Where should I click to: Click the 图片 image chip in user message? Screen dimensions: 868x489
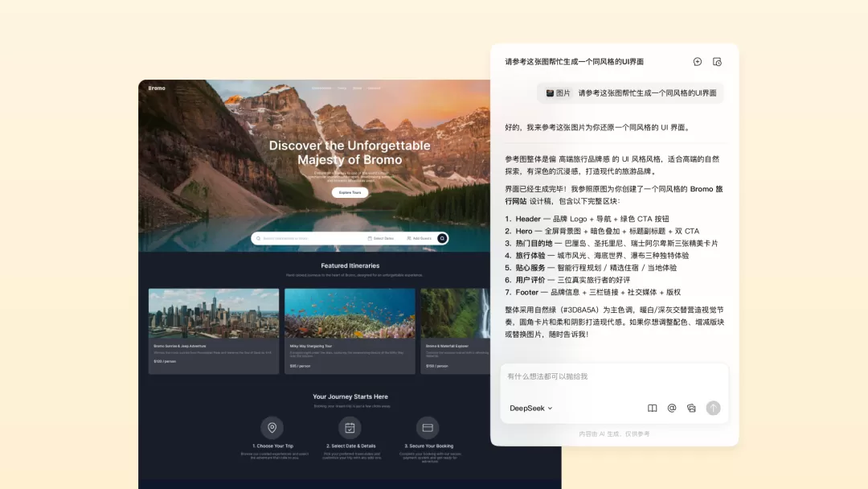coord(558,93)
